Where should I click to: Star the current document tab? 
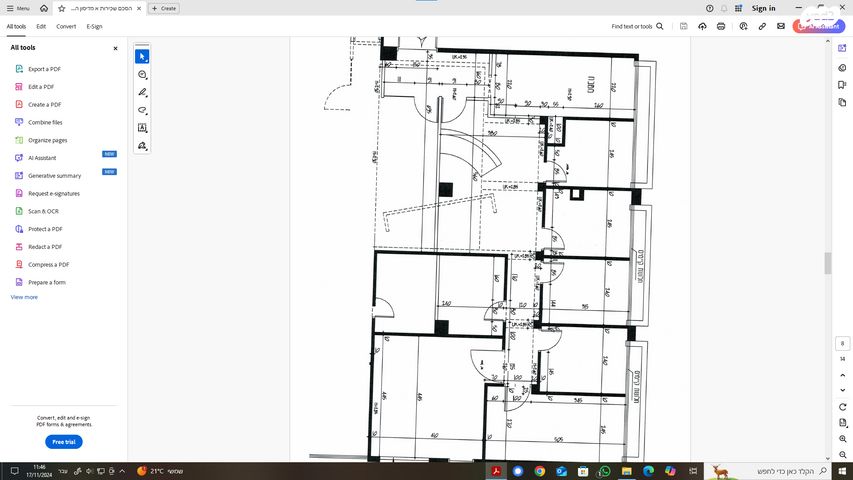pyautogui.click(x=61, y=8)
